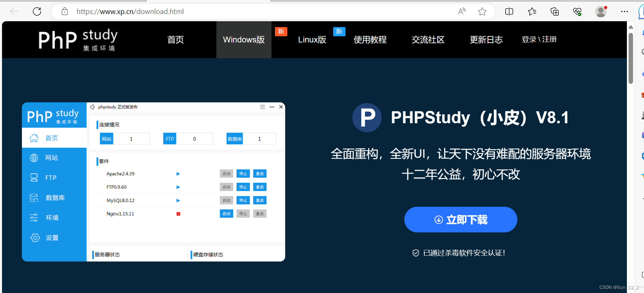The image size is (644, 293).
Task: Click the blue 数据库 connection label
Action: point(235,139)
